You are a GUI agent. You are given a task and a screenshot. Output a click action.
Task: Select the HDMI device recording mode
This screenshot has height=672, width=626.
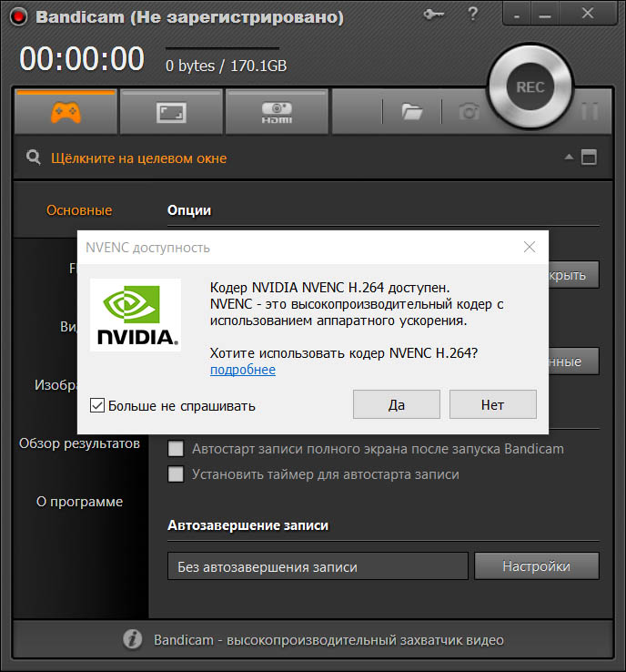(x=277, y=113)
